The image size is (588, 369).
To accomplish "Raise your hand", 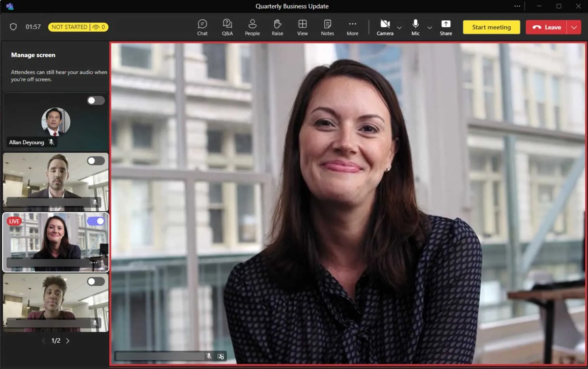I will (277, 27).
